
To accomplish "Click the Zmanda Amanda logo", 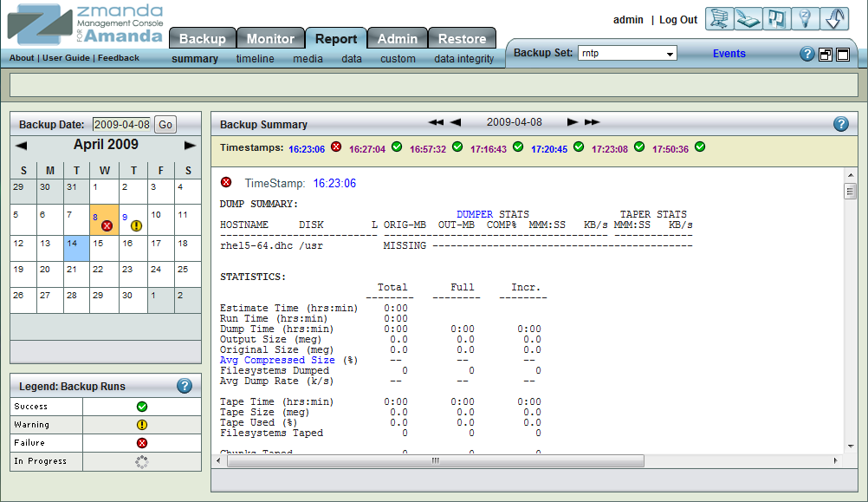I will (86, 25).
